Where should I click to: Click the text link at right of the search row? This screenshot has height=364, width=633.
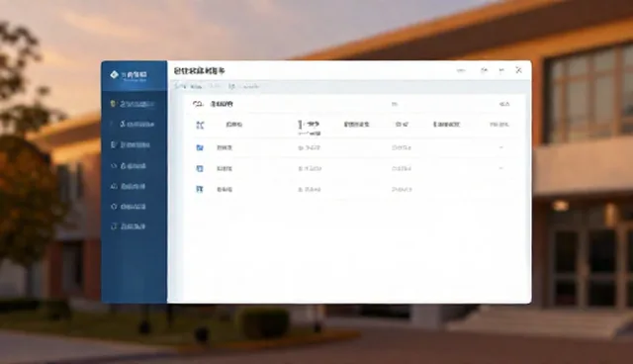tap(504, 104)
